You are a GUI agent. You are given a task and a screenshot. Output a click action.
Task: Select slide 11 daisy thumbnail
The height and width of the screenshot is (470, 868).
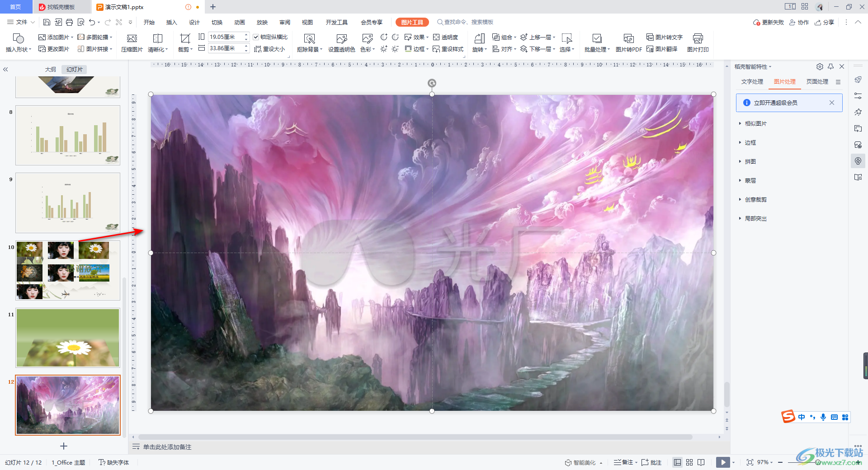click(68, 338)
